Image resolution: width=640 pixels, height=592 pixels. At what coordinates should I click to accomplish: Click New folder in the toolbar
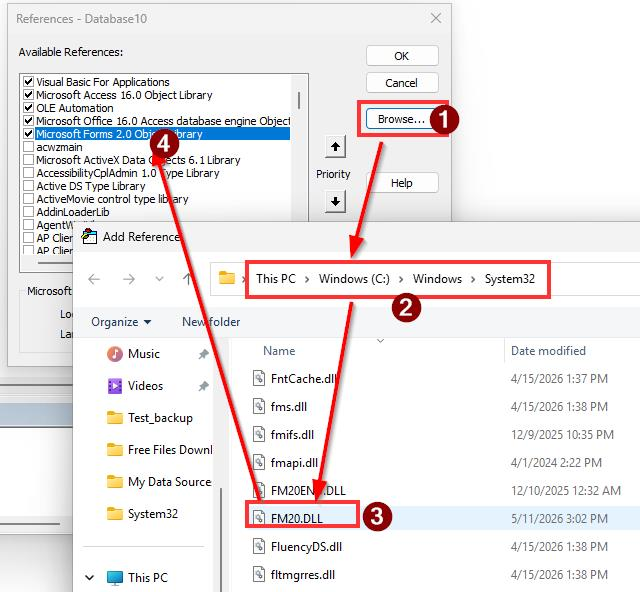tap(211, 322)
